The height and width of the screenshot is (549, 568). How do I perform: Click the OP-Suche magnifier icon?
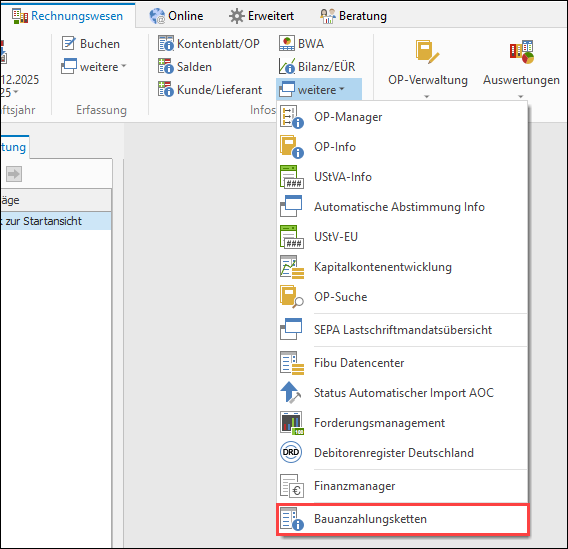[x=292, y=297]
